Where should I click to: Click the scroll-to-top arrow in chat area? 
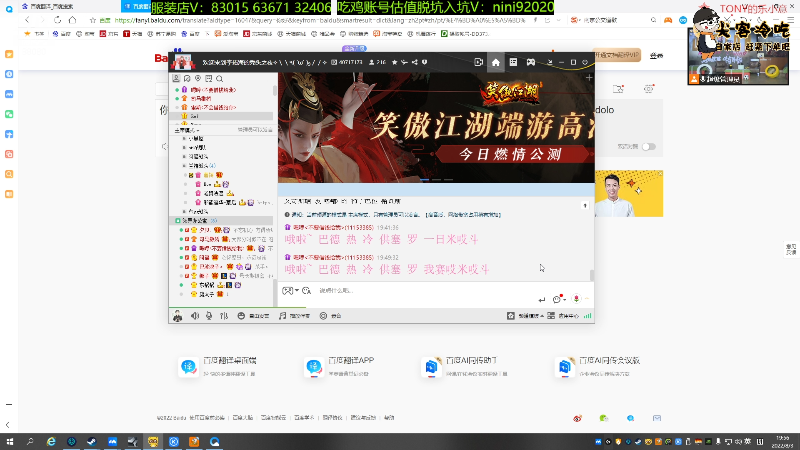point(585,206)
